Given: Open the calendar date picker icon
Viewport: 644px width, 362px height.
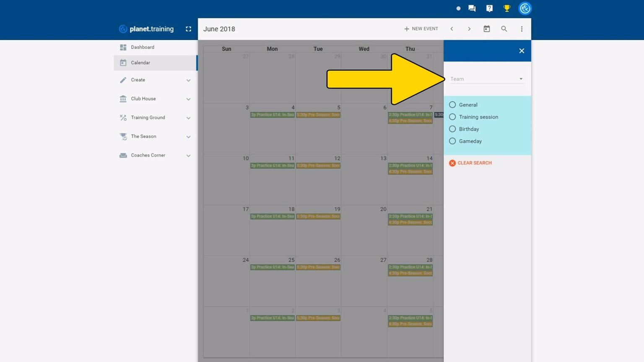Looking at the screenshot, I should [x=486, y=29].
